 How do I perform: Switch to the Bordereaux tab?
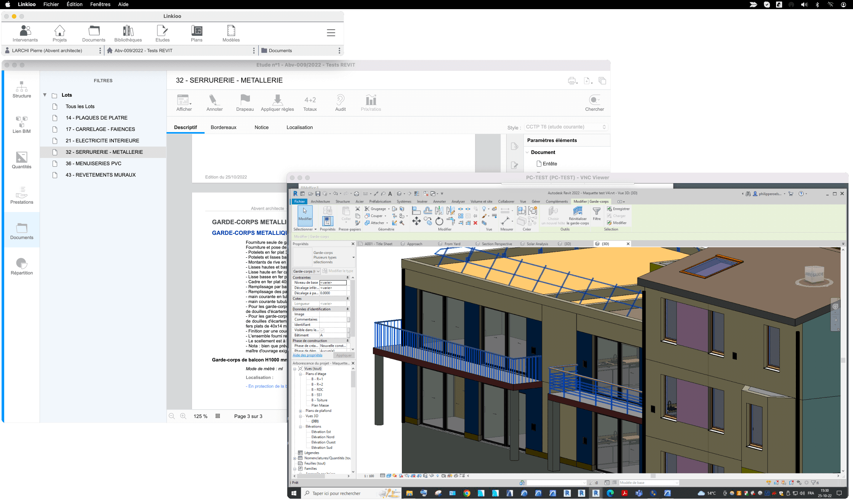point(223,128)
